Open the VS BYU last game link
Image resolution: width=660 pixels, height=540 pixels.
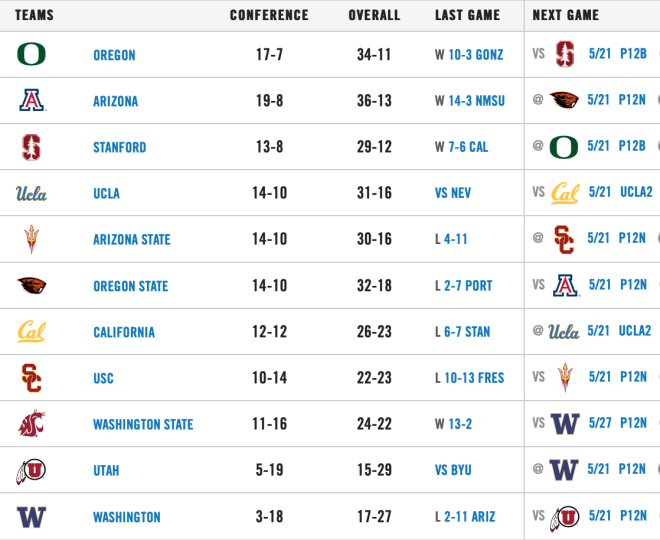point(453,470)
